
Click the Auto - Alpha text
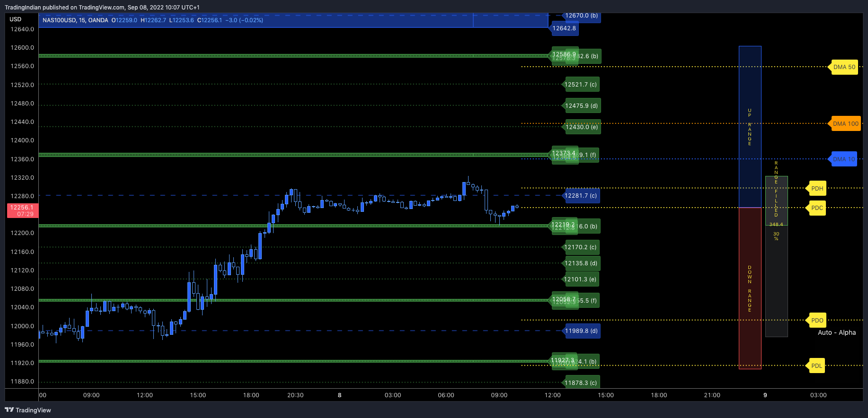pos(837,333)
